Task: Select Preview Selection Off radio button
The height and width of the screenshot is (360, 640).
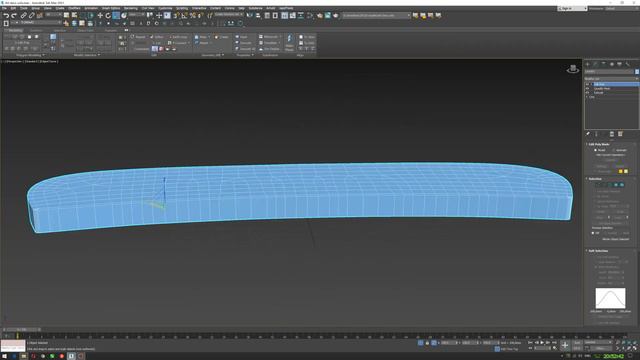Action: [x=593, y=233]
